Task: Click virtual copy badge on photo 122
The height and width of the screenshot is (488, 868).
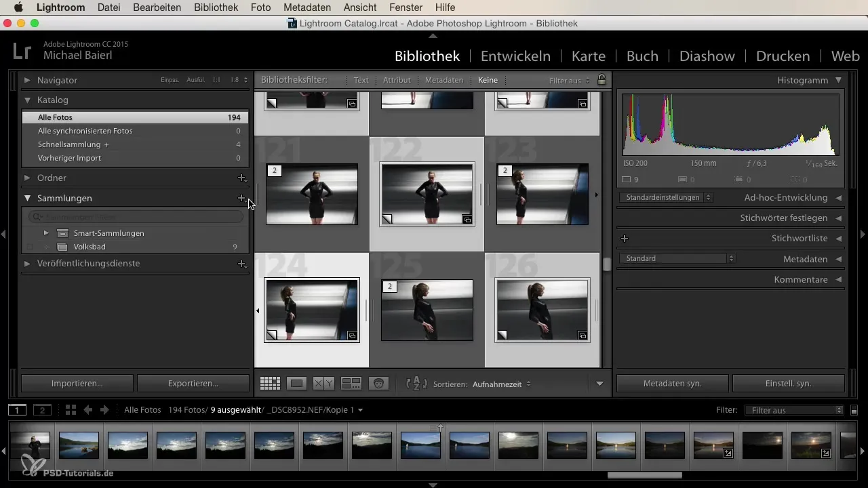Action: (467, 220)
